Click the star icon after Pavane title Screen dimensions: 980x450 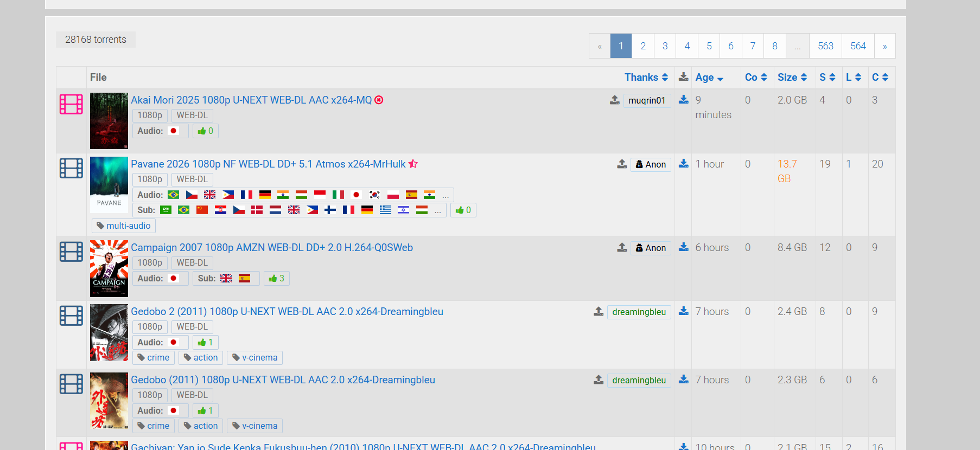pos(413,164)
